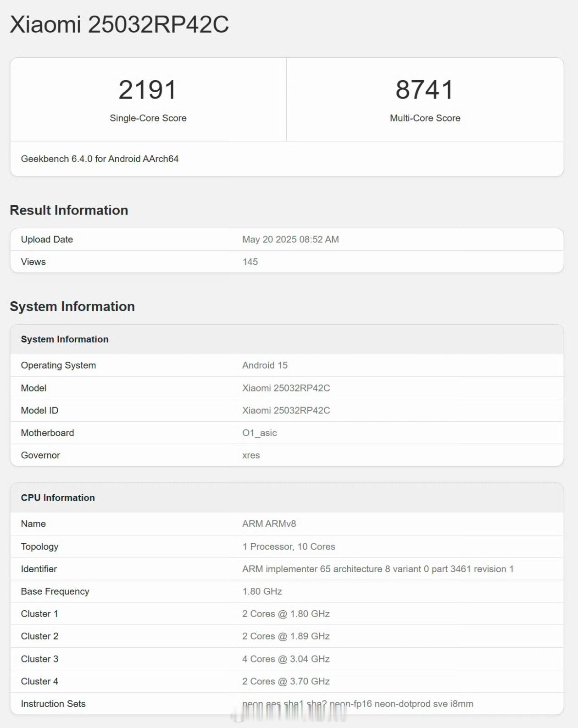Click the Topology label
578x728 pixels.
39,546
